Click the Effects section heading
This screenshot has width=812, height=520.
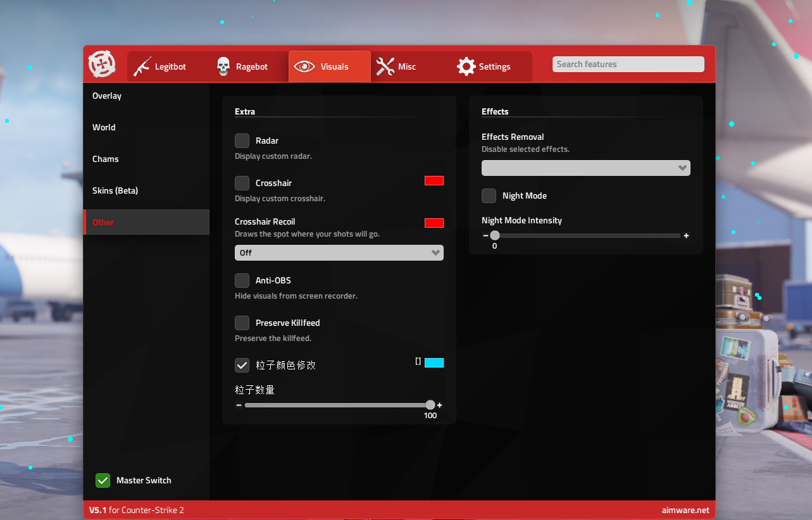(x=495, y=111)
